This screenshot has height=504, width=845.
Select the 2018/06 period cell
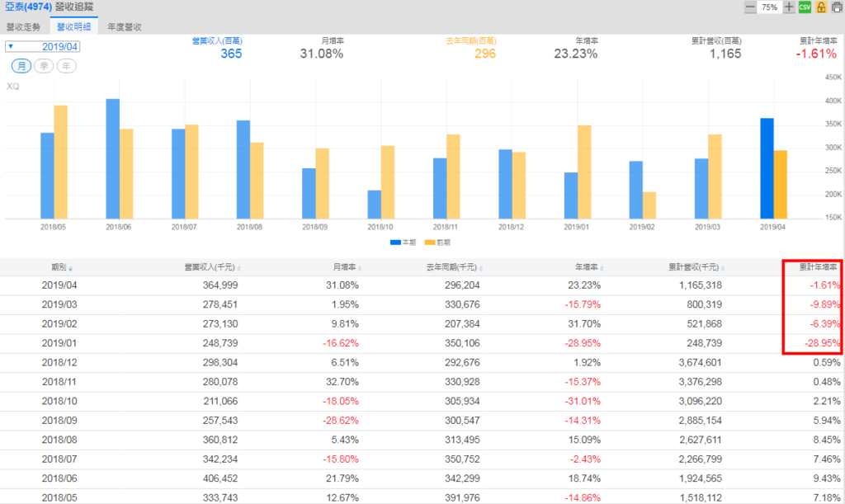(59, 478)
